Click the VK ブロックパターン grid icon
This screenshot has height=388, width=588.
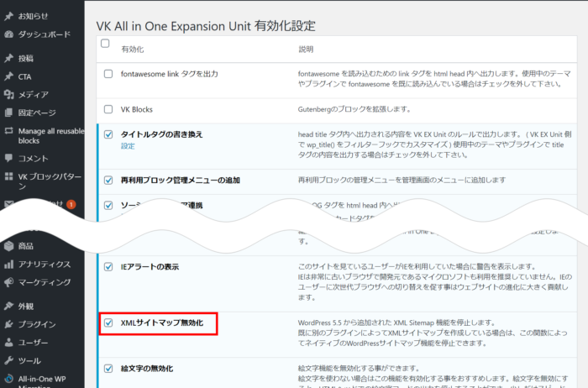coord(8,176)
